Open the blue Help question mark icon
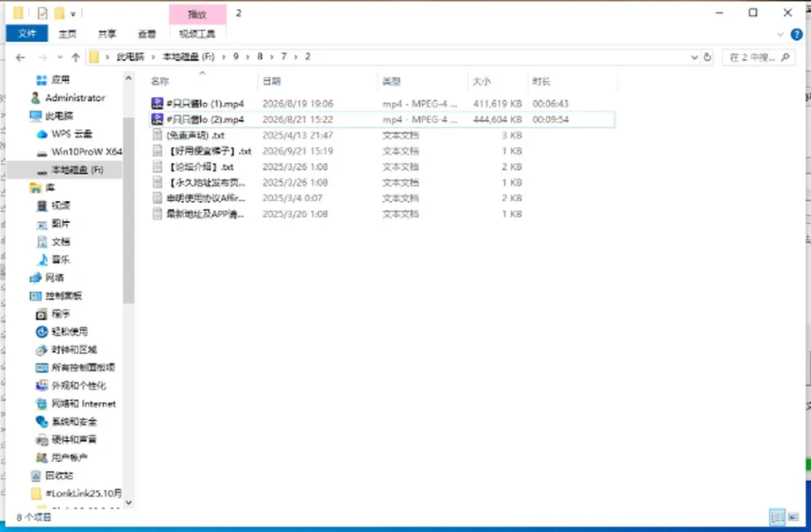The width and height of the screenshot is (811, 532). click(x=797, y=35)
